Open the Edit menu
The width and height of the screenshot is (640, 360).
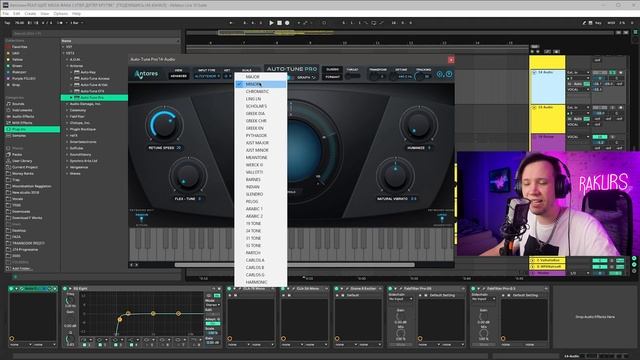click(x=16, y=13)
